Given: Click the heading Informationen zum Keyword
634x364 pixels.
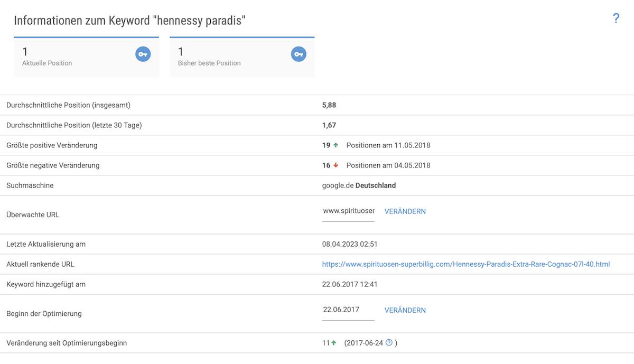Looking at the screenshot, I should coord(130,21).
